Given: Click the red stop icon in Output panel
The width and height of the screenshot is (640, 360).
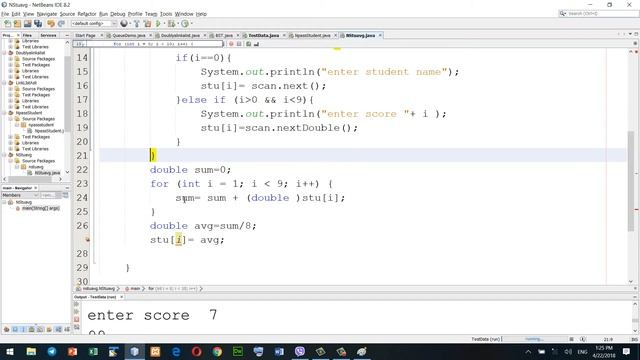Looking at the screenshot, I should [76, 319].
